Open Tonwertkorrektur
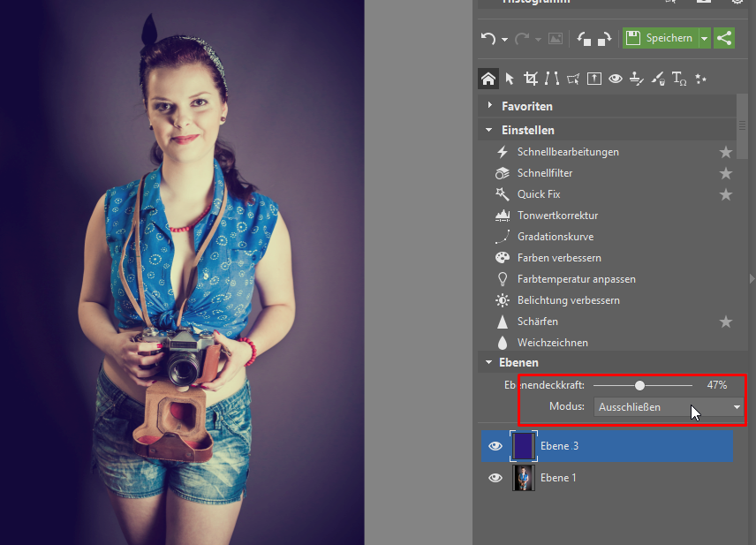Image resolution: width=756 pixels, height=545 pixels. pos(557,216)
